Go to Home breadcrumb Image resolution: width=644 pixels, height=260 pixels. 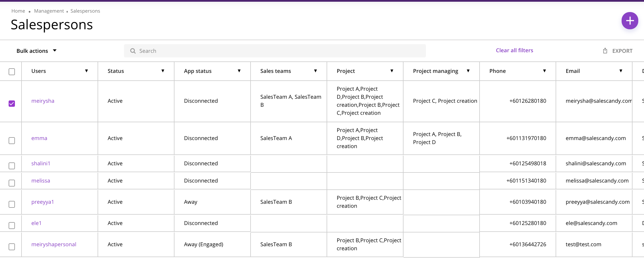tap(18, 11)
